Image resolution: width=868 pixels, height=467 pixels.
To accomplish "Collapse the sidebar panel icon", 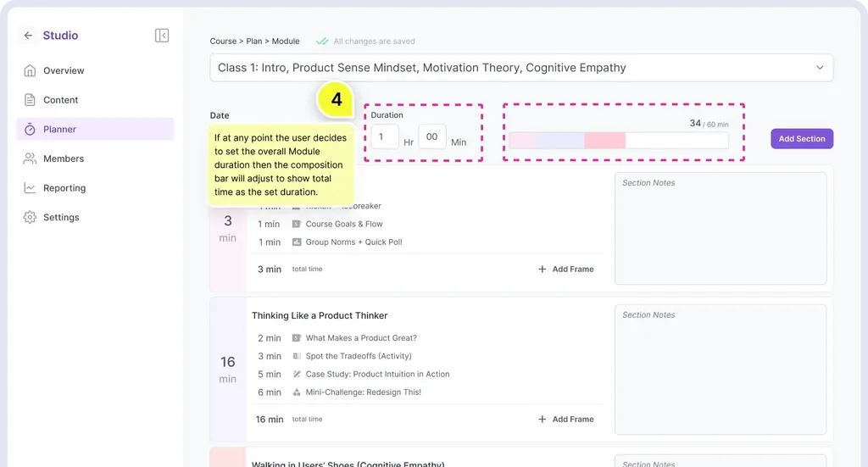I will coord(162,36).
